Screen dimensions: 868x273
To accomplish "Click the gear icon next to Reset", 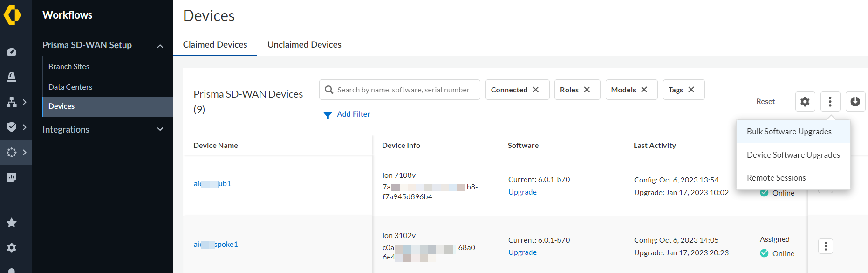I will click(805, 101).
